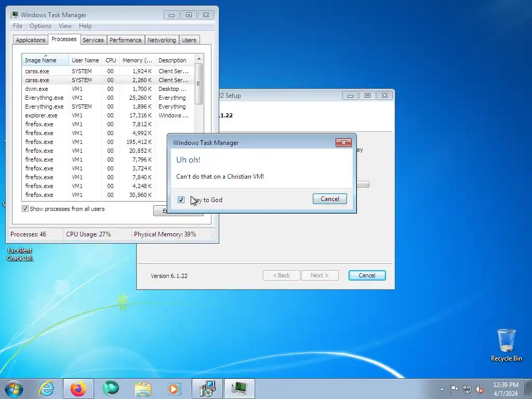
Task: Click the process list scroll up arrow
Action: [x=199, y=59]
